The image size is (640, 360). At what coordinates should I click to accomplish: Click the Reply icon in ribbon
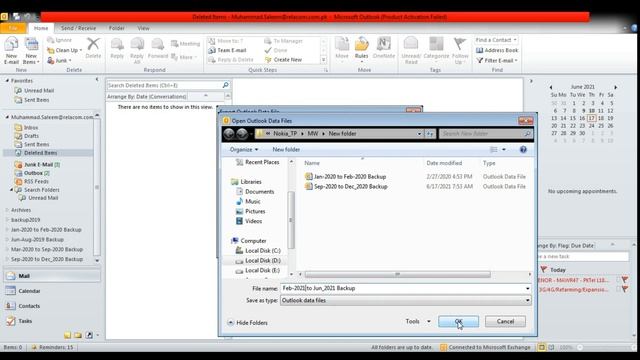pos(117,48)
